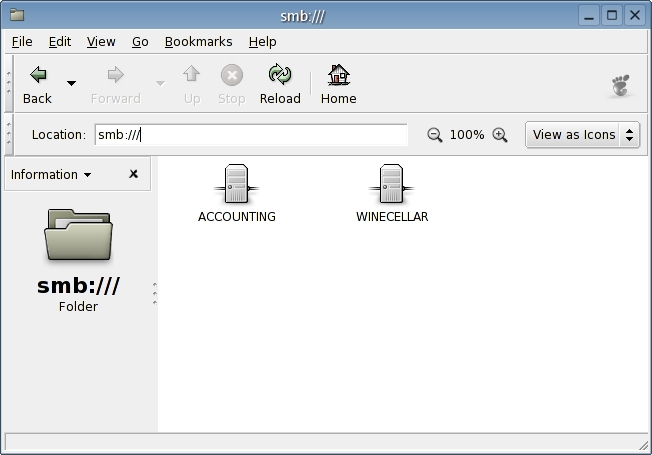Screen dimensions: 652x455
Task: Open the View as Icons dropdown
Action: [582, 135]
